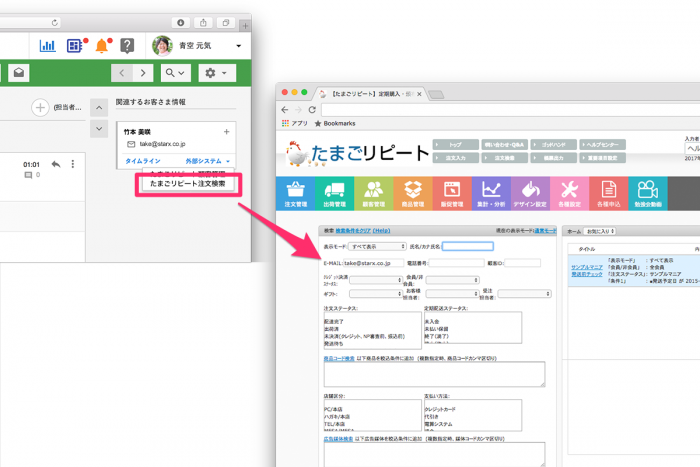Reload the Chrome page
Viewport: 700px width, 467px height.
pyautogui.click(x=312, y=110)
